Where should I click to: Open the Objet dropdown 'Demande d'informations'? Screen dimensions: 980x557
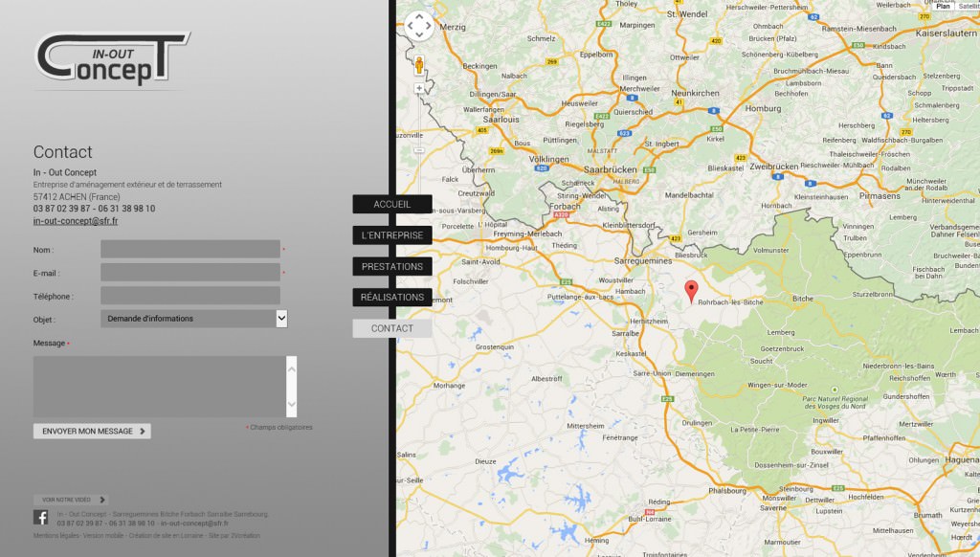[193, 318]
